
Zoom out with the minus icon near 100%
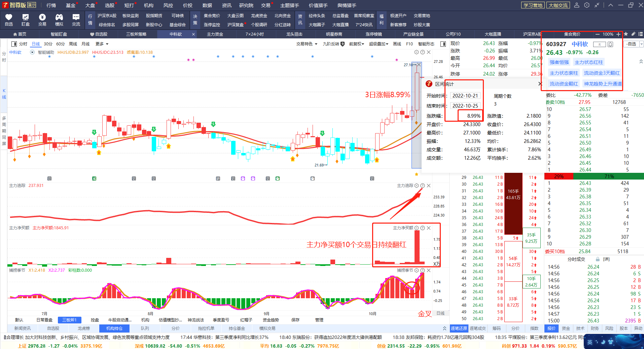tap(597, 34)
